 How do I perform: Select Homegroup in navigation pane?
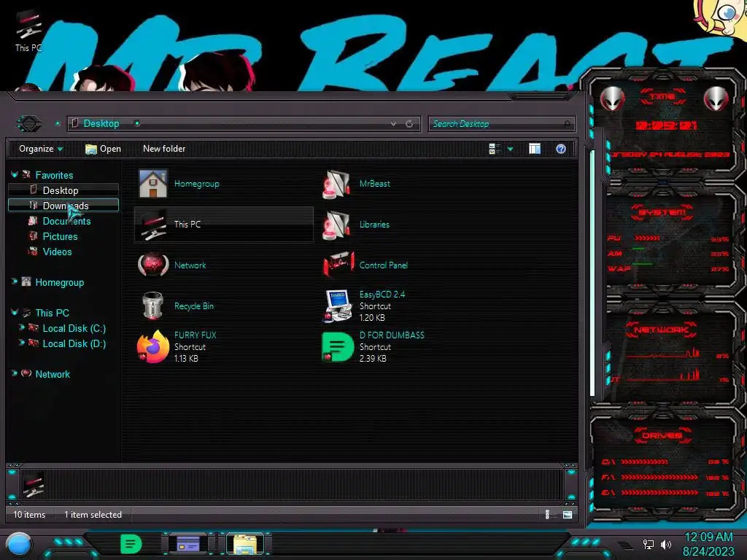(x=59, y=282)
